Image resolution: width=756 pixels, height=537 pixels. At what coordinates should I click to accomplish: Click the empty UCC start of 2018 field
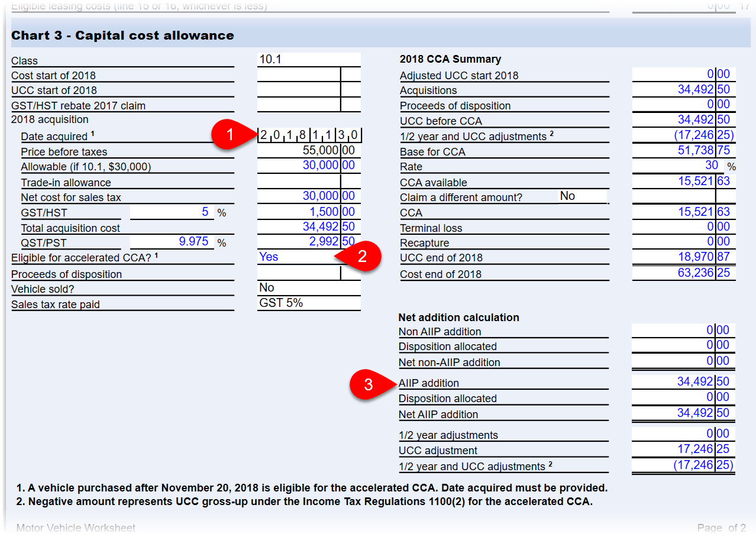309,90
